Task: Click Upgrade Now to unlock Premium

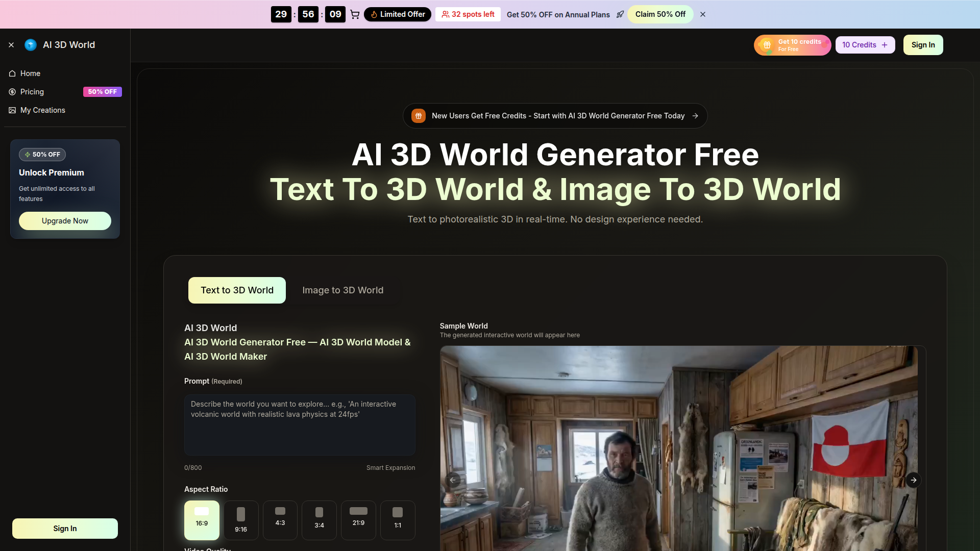Action: [65, 220]
